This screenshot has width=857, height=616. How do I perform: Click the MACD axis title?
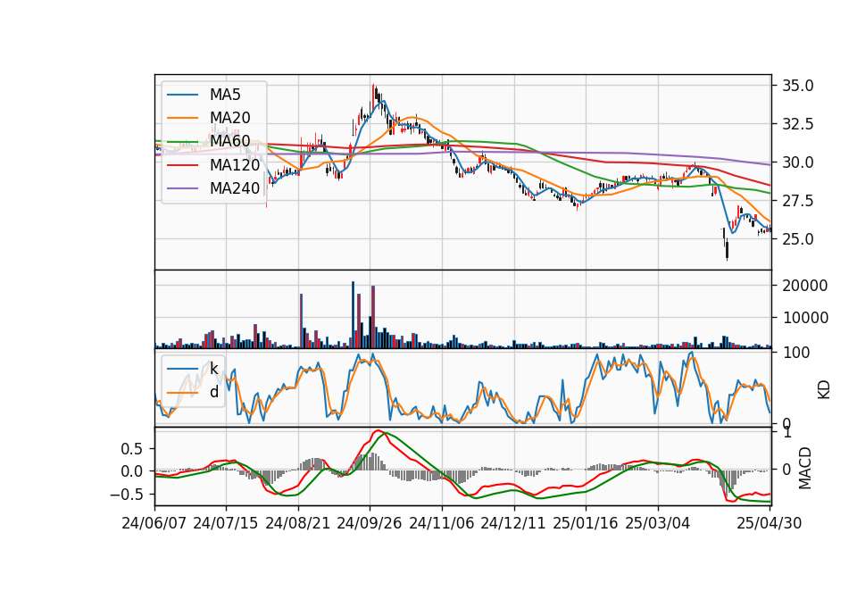pyautogui.click(x=804, y=469)
